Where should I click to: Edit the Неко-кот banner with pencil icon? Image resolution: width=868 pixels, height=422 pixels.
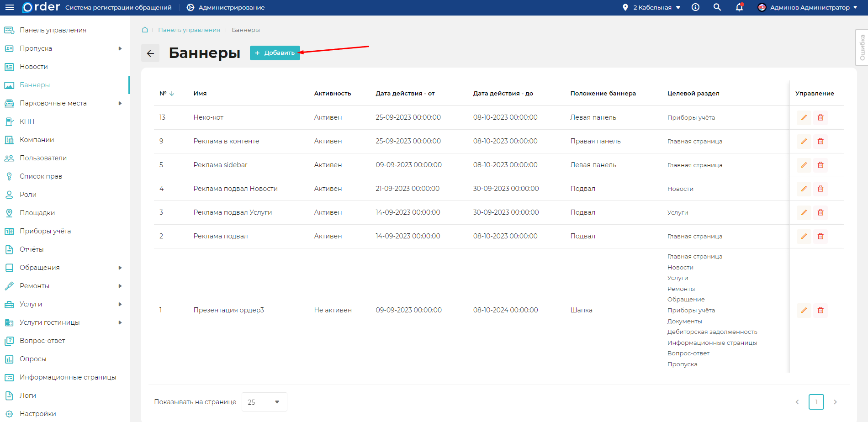[804, 118]
